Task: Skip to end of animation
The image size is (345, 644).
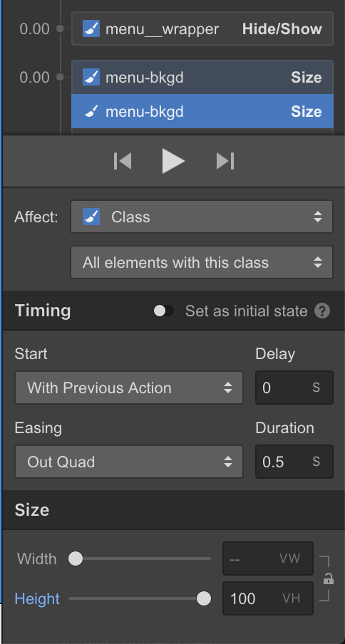Action: (225, 161)
